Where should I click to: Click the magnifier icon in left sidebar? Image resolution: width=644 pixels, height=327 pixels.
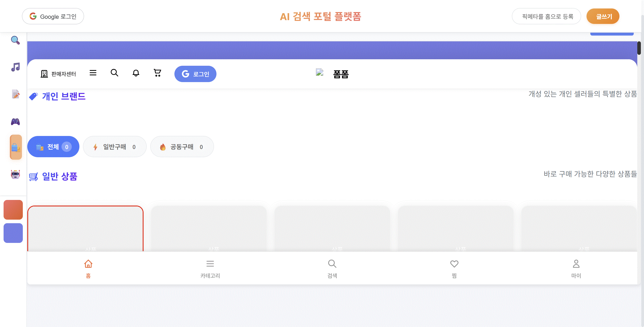[x=15, y=40]
